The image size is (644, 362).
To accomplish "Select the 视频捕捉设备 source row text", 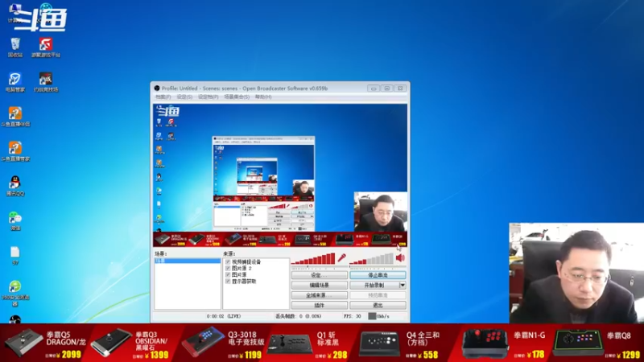I will [246, 261].
